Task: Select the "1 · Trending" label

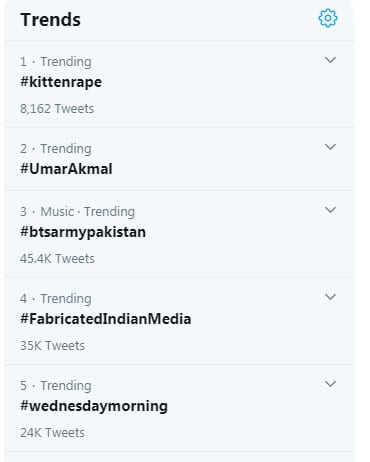Action: tap(56, 62)
